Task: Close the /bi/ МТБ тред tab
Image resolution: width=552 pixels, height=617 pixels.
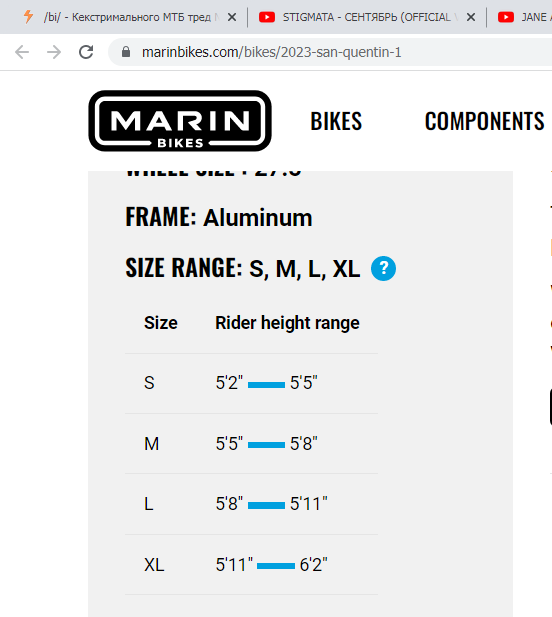Action: coord(232,17)
